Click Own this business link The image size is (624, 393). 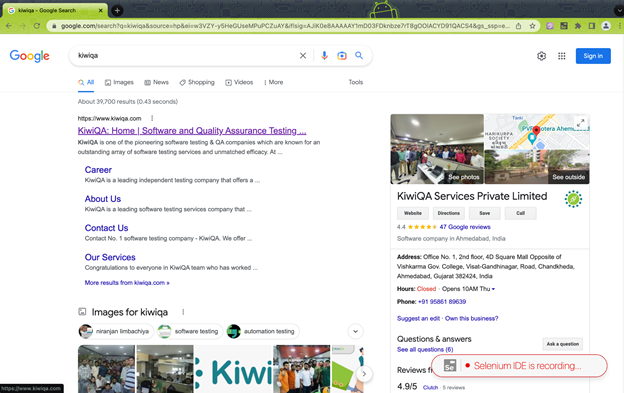coord(472,319)
